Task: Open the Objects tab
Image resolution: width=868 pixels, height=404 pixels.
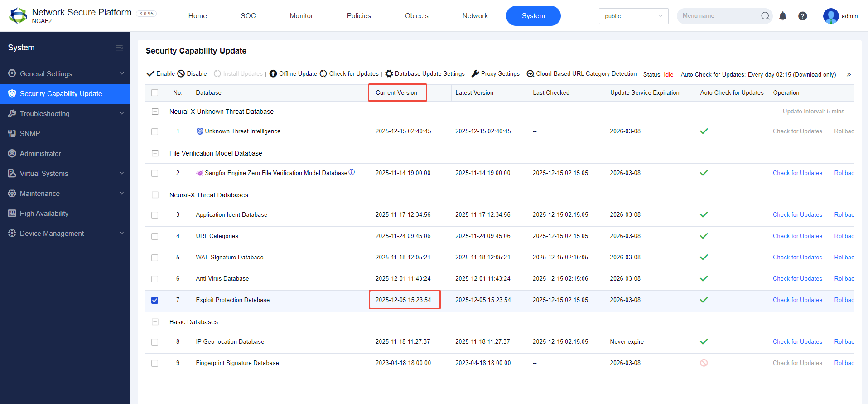Action: coord(416,16)
